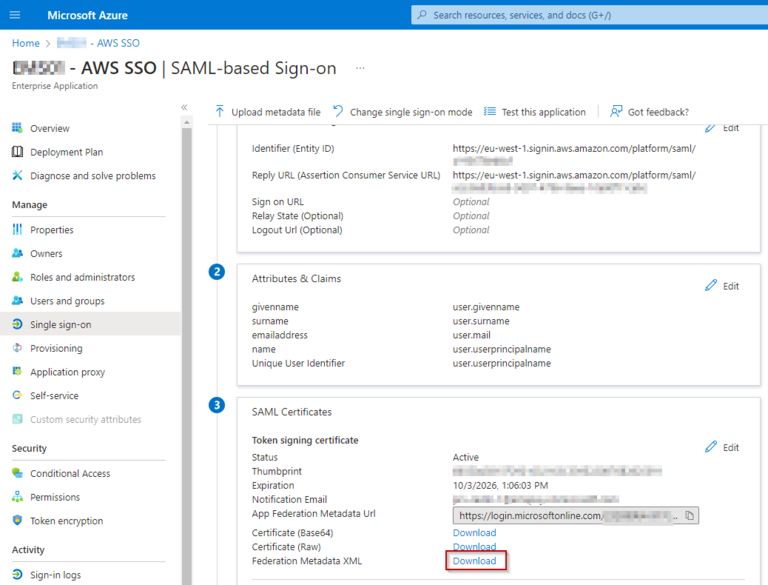Open Owners page
Viewport: 768px width, 585px height.
point(47,253)
